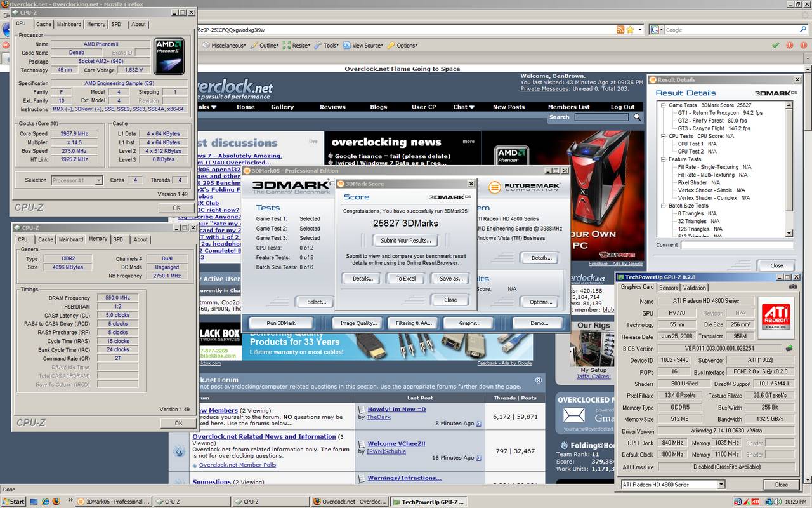Collapse the Game Tests tree node
The width and height of the screenshot is (812, 508).
pos(663,105)
